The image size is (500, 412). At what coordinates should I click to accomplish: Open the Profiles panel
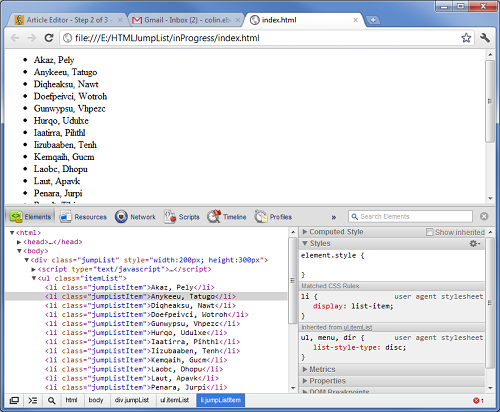click(x=273, y=217)
